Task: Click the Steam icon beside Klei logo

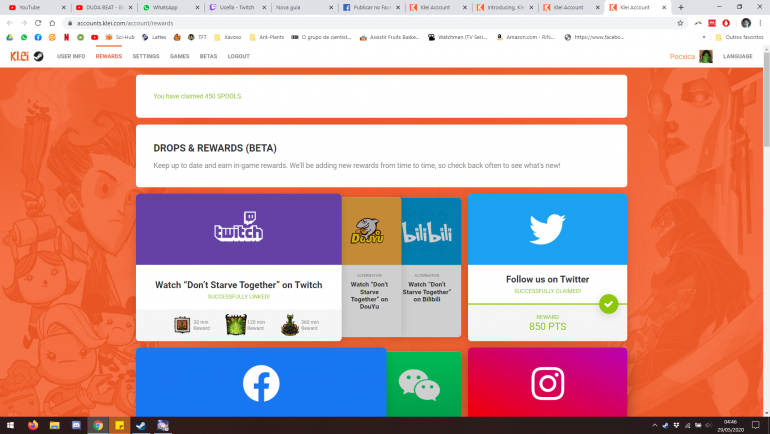Action: click(38, 56)
